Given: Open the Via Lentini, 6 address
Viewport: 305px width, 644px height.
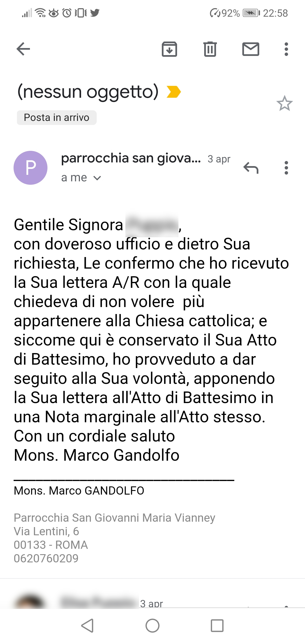Looking at the screenshot, I should point(46,531).
